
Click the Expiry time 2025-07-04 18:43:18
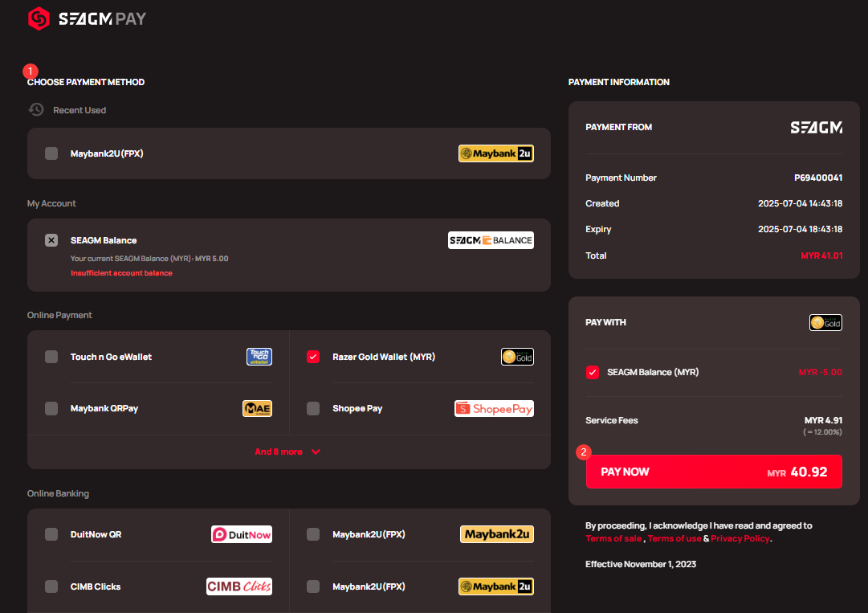800,229
